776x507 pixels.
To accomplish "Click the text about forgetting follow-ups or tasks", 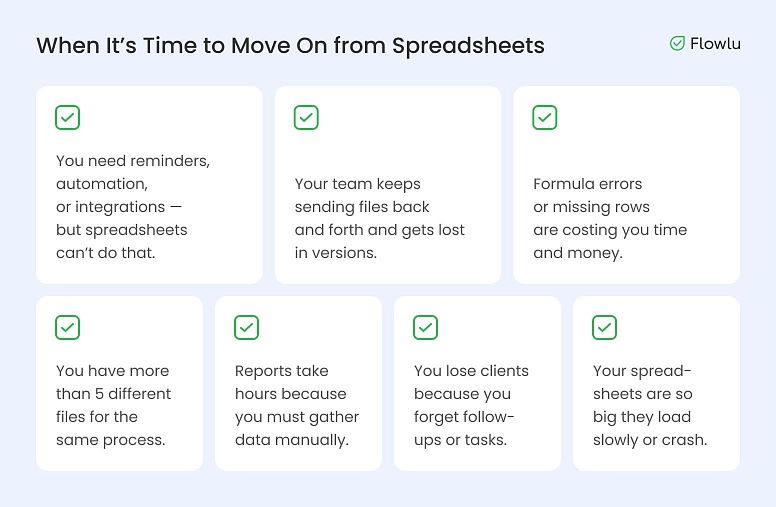I will pos(471,405).
